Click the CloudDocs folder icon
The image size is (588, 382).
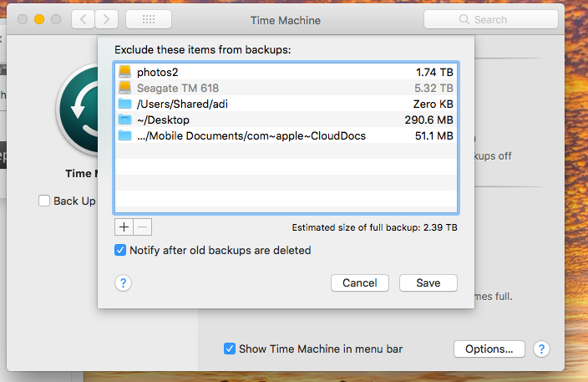click(125, 135)
